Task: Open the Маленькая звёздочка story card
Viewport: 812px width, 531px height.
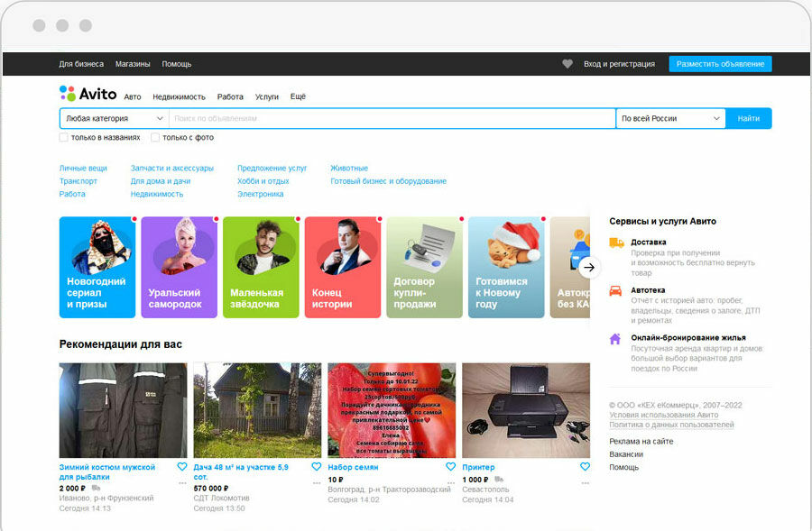Action: [x=261, y=267]
